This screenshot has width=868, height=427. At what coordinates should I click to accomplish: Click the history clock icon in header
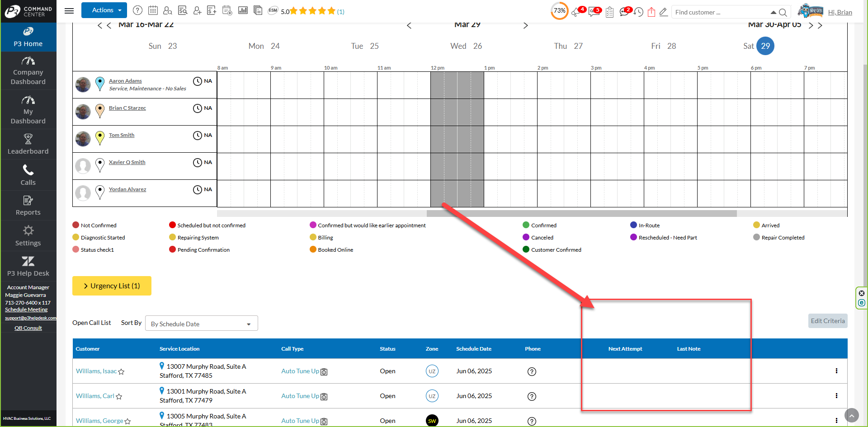point(638,12)
